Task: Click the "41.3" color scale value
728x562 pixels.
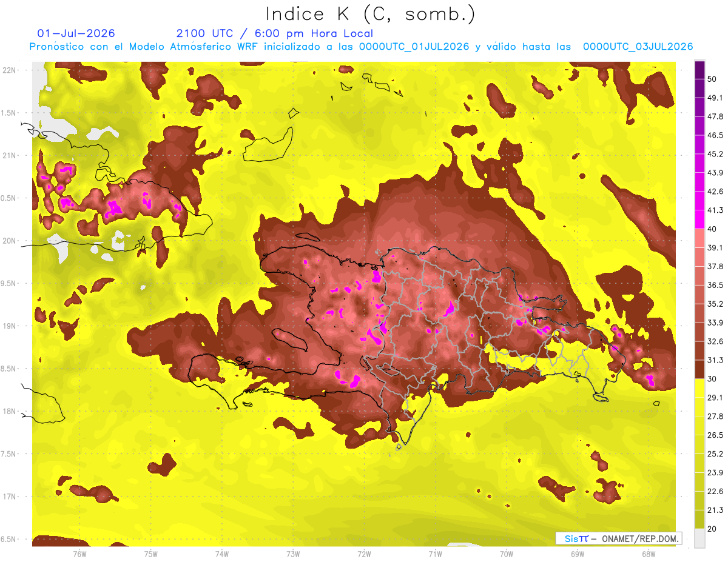Action: 716,210
